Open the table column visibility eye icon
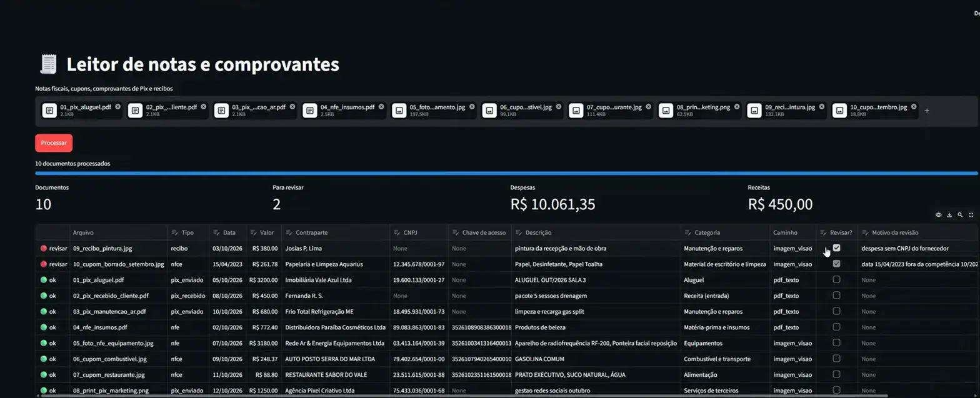This screenshot has height=398, width=980. coord(939,215)
